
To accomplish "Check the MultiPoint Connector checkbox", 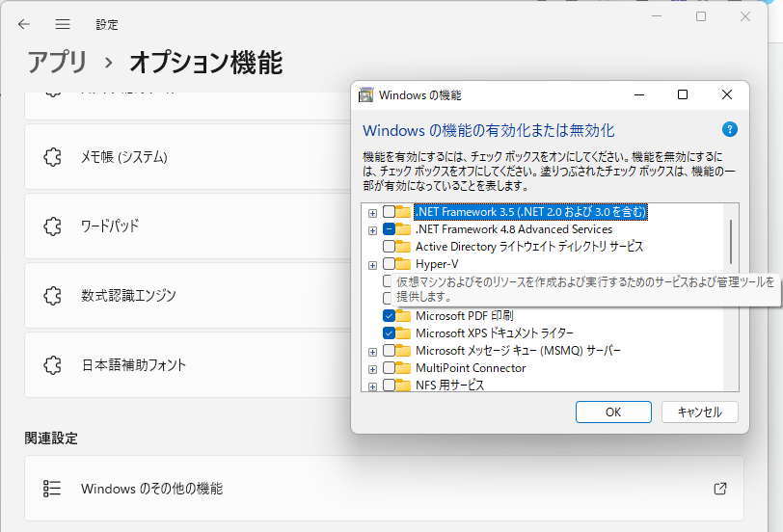I will pos(389,368).
